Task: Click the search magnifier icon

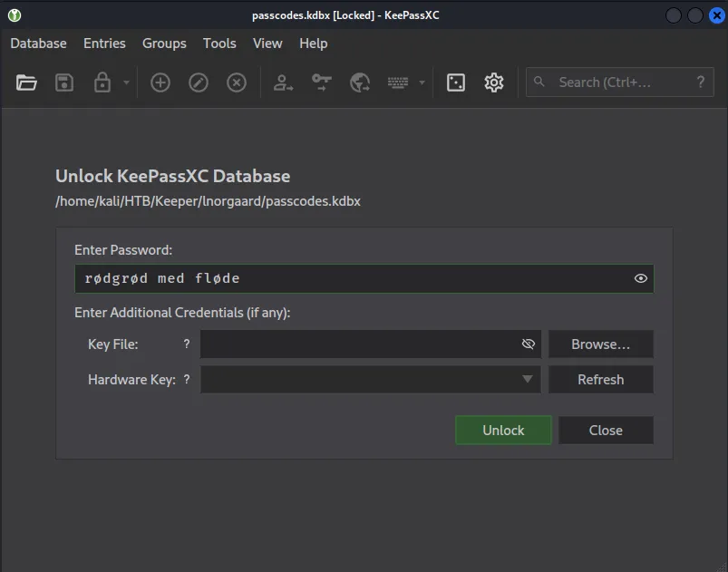Action: (x=539, y=82)
